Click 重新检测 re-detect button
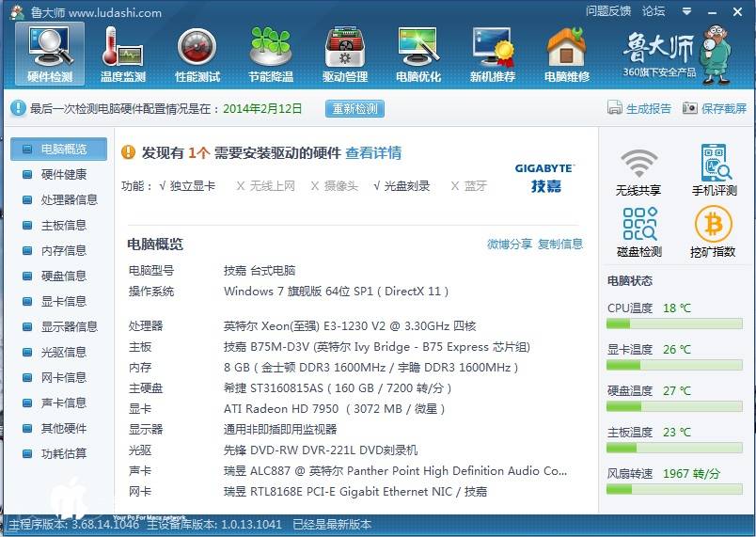The image size is (756, 537). point(354,108)
